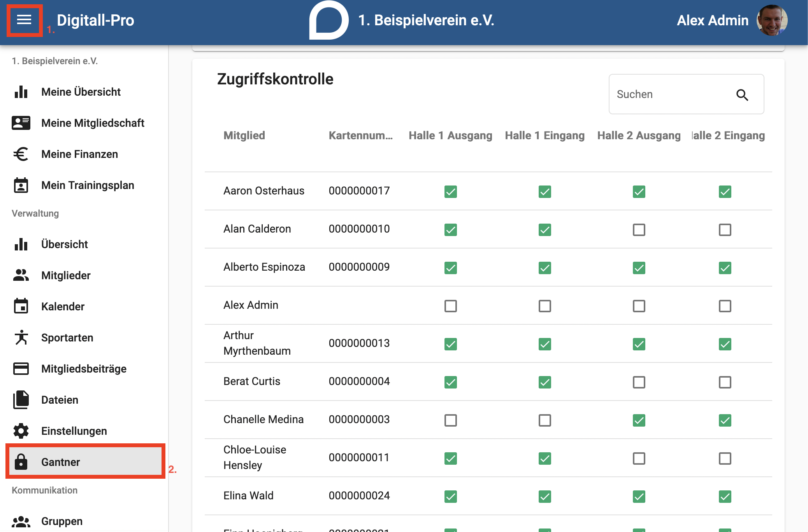
Task: Click the Gantner lock icon
Action: (x=21, y=462)
